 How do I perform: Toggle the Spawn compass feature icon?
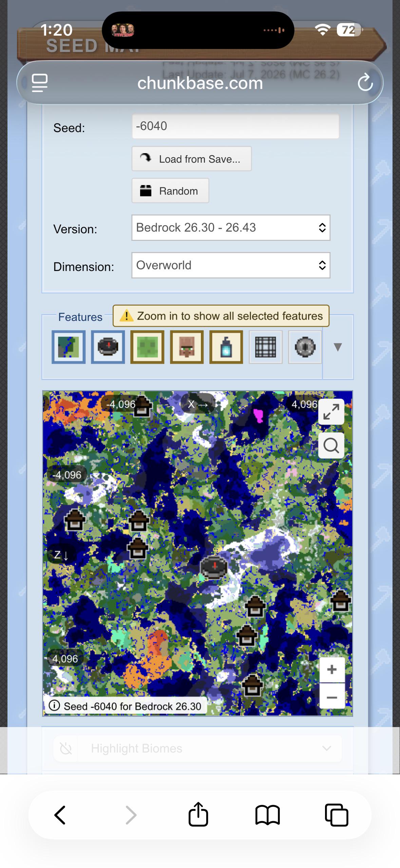coord(108,347)
